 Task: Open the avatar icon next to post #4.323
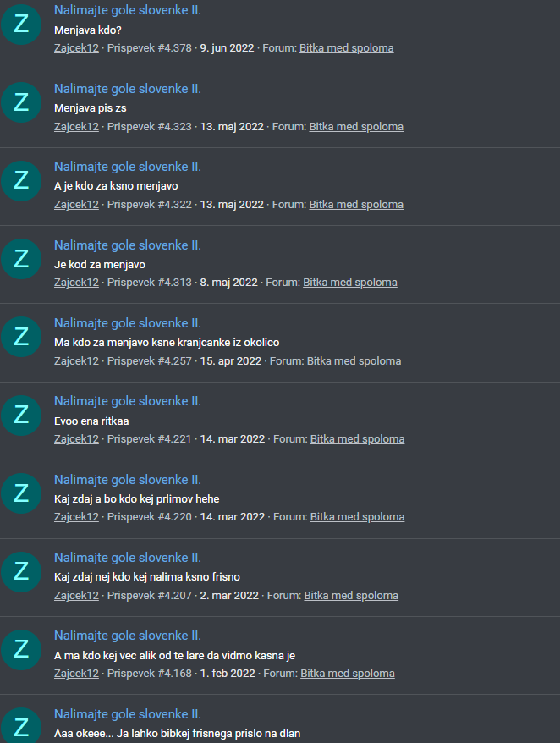pyautogui.click(x=21, y=102)
